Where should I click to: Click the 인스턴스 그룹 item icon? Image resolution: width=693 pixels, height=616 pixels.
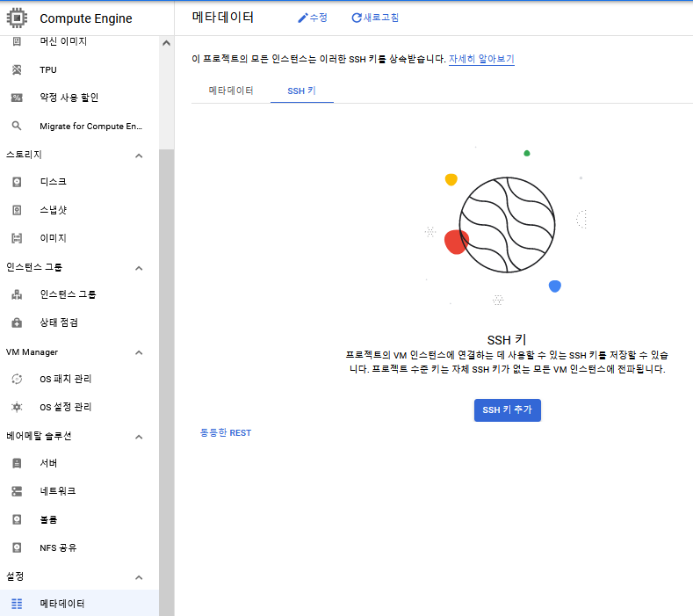(17, 294)
